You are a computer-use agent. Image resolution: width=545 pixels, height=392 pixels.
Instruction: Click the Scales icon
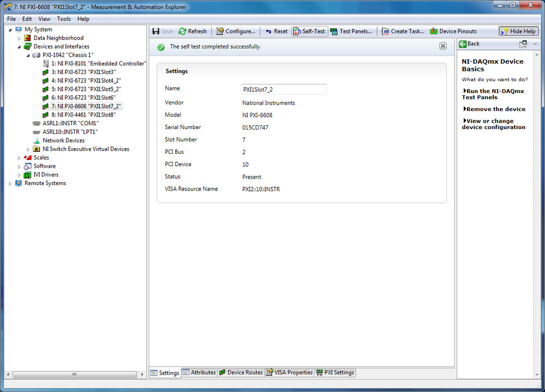(x=27, y=158)
